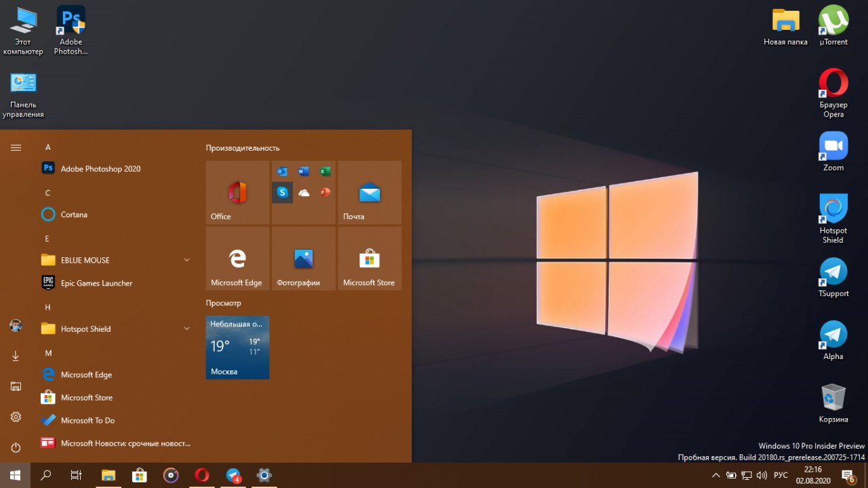This screenshot has width=868, height=488.
Task: Open File Explorer from the taskbar
Action: pyautogui.click(x=108, y=475)
